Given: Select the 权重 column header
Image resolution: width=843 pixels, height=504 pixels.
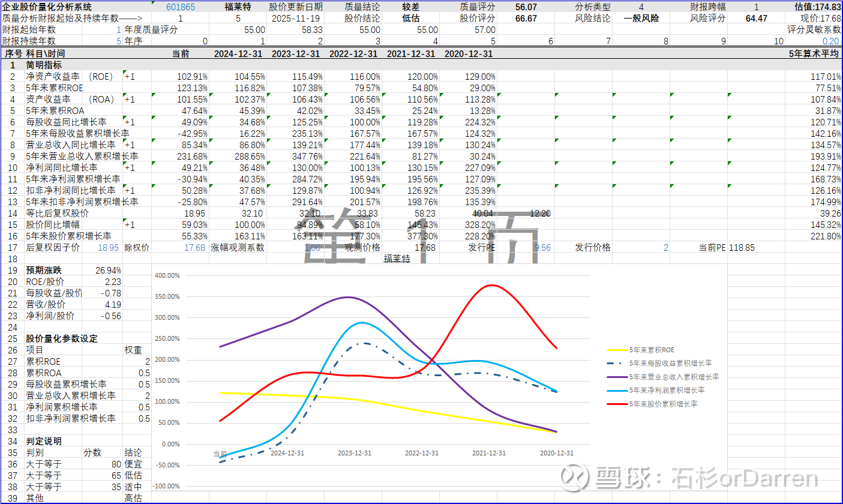Looking at the screenshot, I should coord(133,350).
